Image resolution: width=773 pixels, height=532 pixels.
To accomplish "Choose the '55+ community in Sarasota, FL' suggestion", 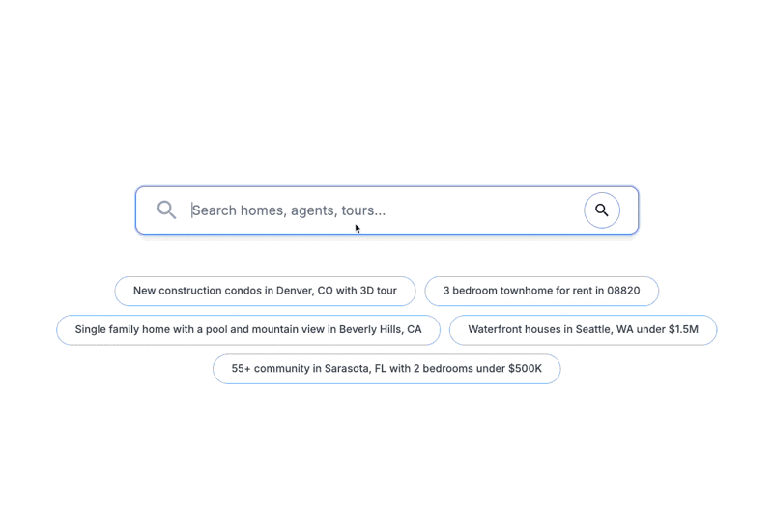I will [386, 369].
